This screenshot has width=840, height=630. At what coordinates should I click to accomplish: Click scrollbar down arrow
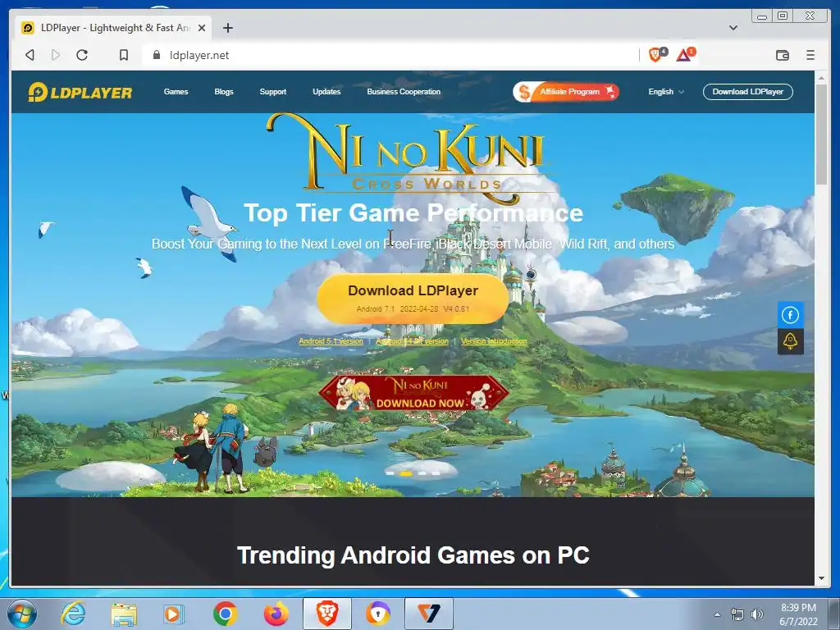pos(821,578)
